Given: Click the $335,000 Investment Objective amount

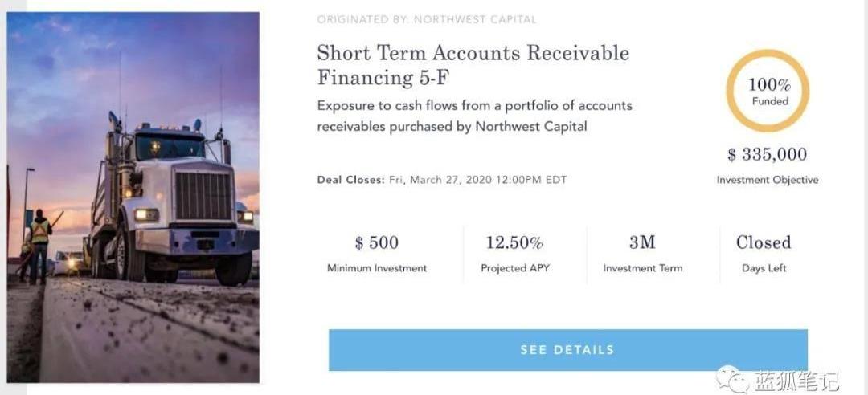Looking at the screenshot, I should point(767,154).
